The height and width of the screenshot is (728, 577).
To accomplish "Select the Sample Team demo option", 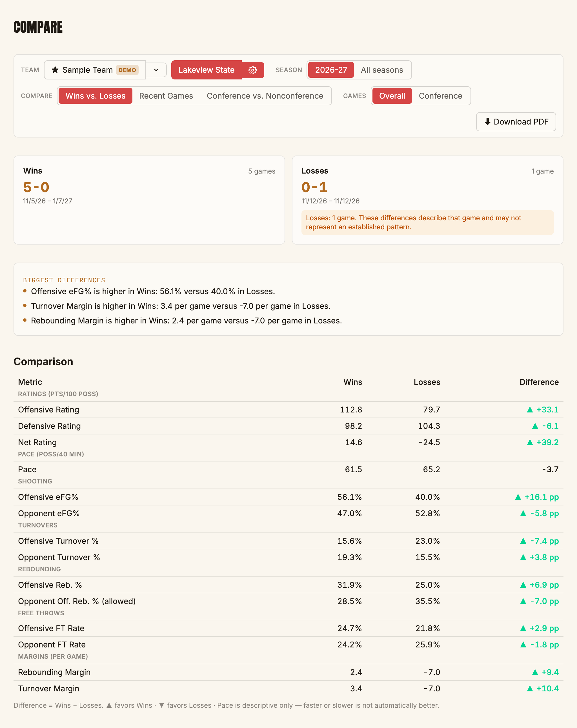I will pyautogui.click(x=95, y=70).
